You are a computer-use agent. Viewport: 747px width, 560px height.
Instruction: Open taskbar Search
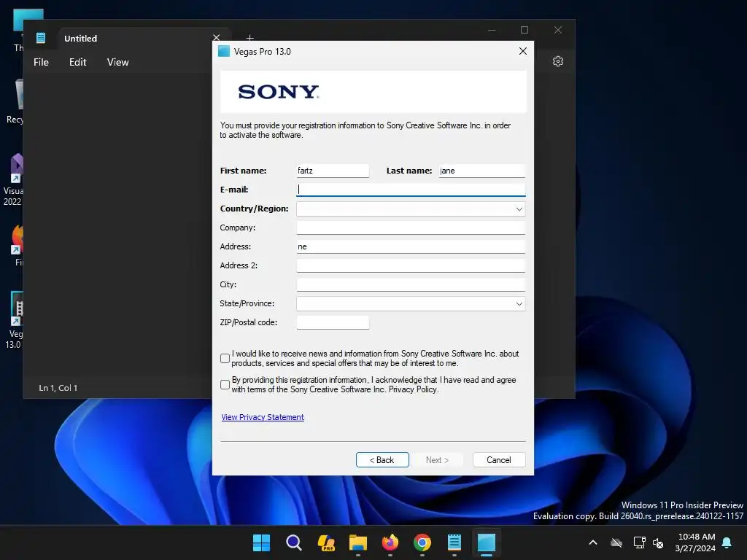(x=293, y=542)
